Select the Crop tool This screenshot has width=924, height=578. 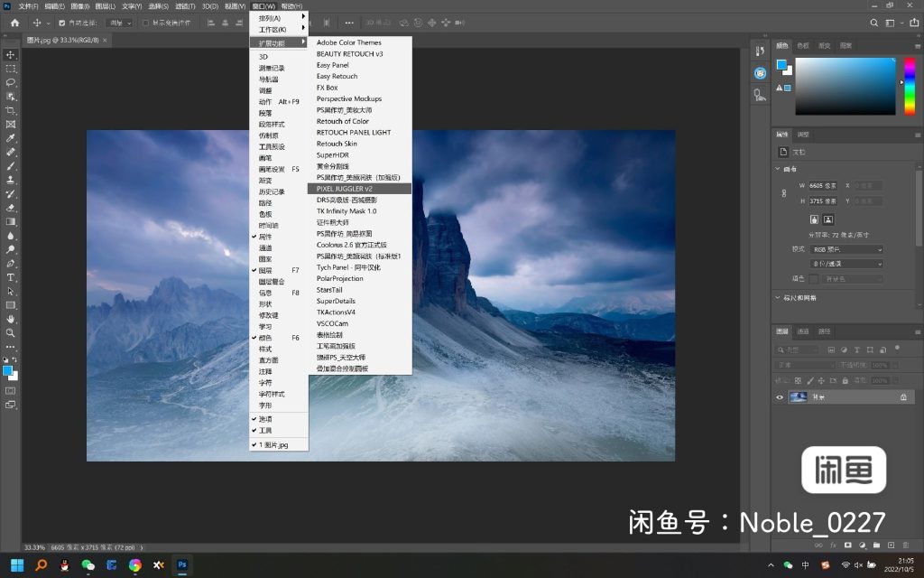(x=11, y=110)
